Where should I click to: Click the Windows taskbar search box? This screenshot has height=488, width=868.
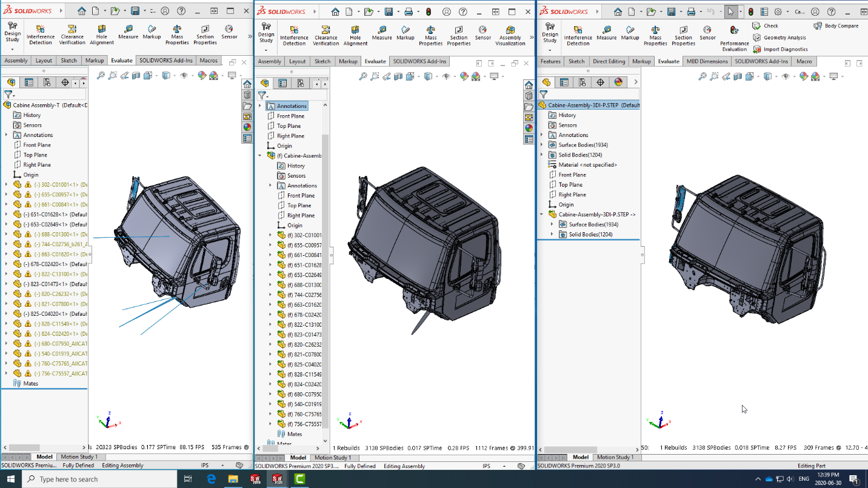click(x=99, y=479)
